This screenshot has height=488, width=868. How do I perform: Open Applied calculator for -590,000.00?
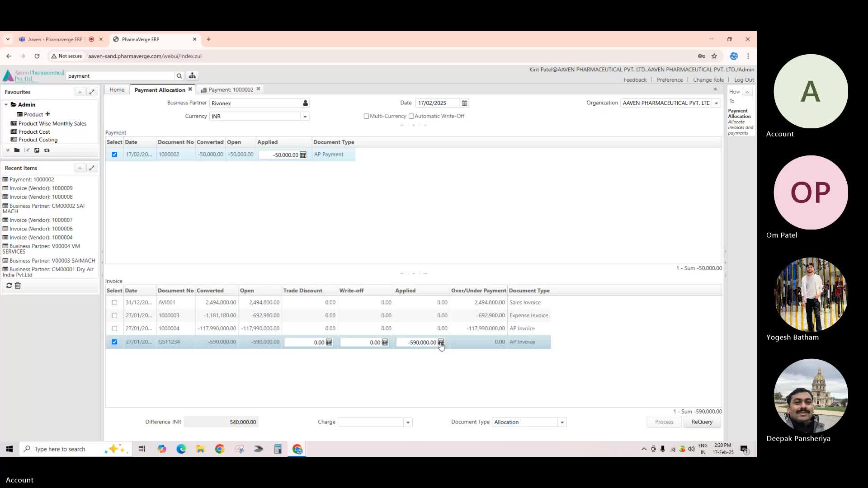(x=441, y=342)
